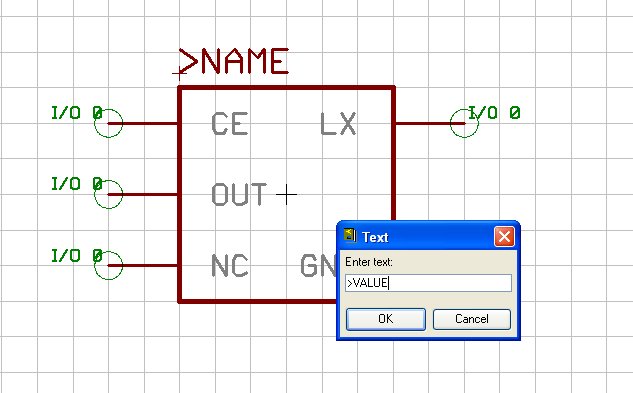
Task: Click the small origin cross of >NAME text
Action: (x=179, y=74)
